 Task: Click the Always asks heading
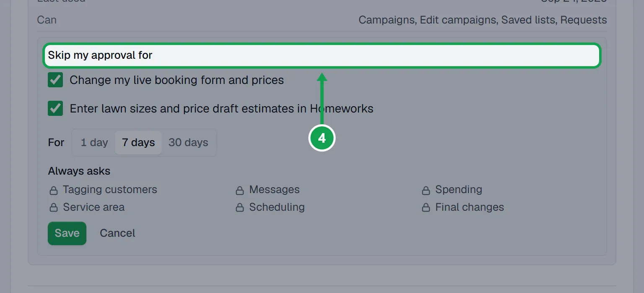[x=79, y=171]
